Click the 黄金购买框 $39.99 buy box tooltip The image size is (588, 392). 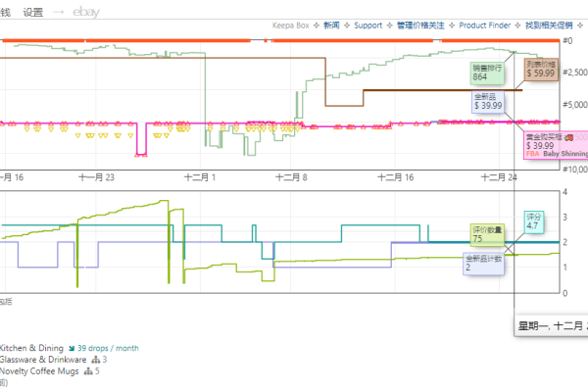click(556, 146)
